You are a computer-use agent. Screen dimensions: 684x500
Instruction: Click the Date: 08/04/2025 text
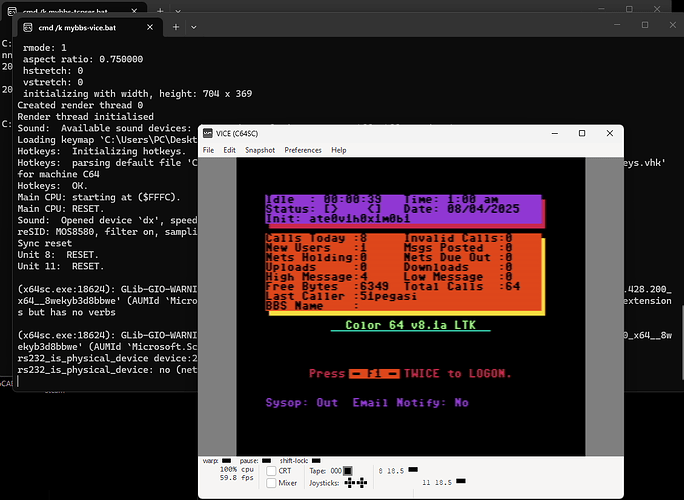coord(462,209)
